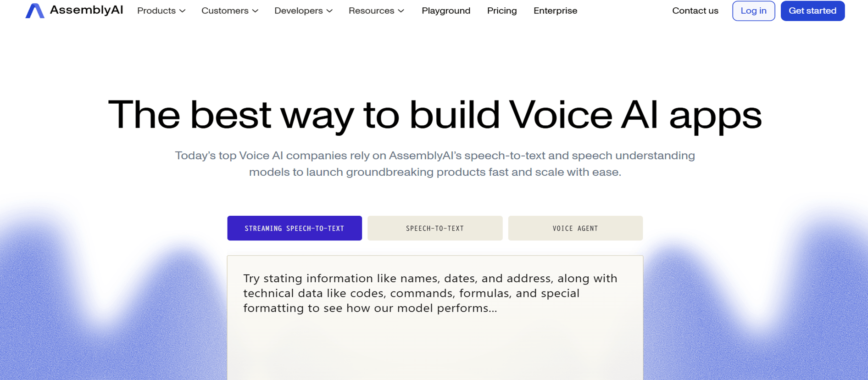
Task: Click the chevron beside Customers
Action: [x=256, y=11]
